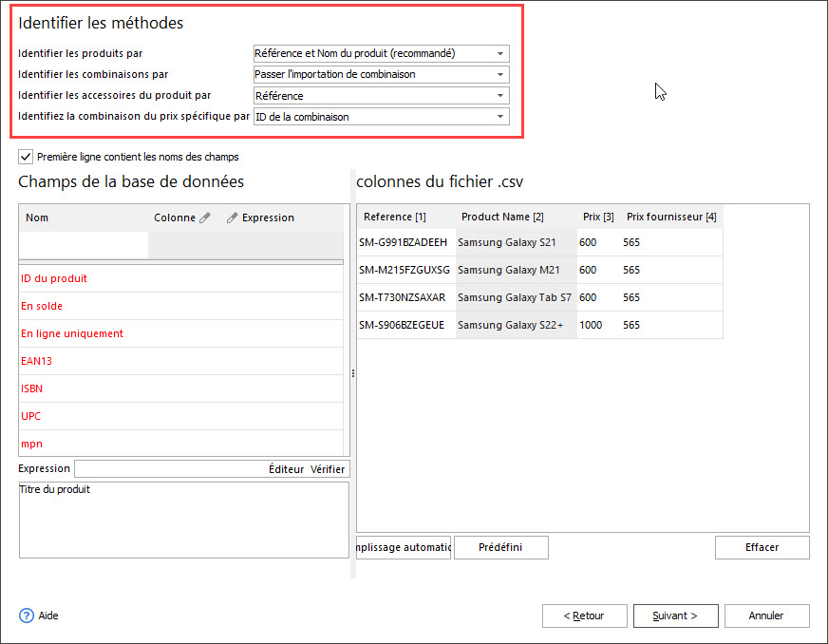Click the blue Aide question mark icon
828x644 pixels.
[27, 616]
